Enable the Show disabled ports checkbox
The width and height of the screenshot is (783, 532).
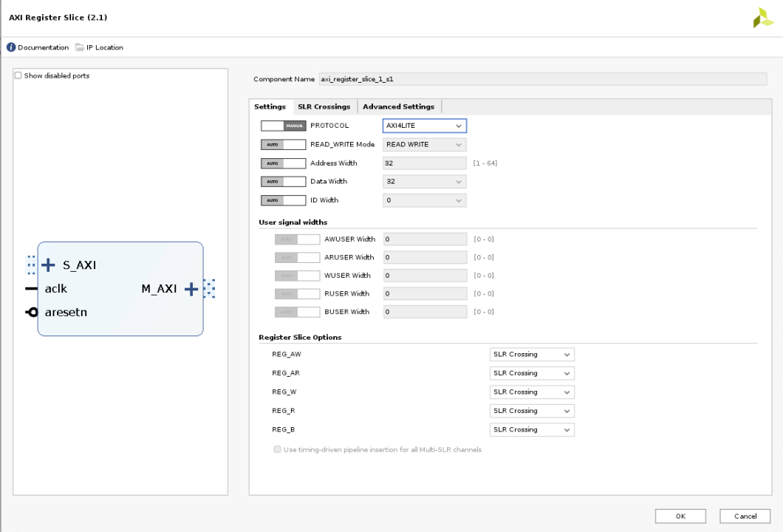[x=18, y=75]
